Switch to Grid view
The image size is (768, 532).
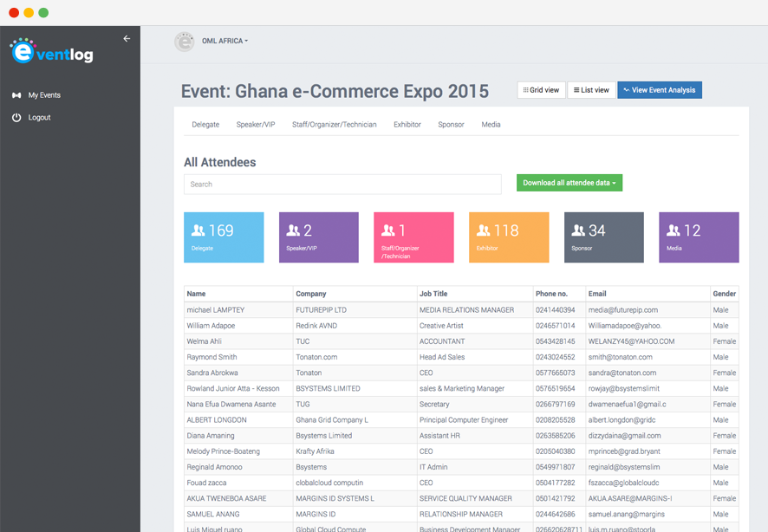[x=541, y=90]
